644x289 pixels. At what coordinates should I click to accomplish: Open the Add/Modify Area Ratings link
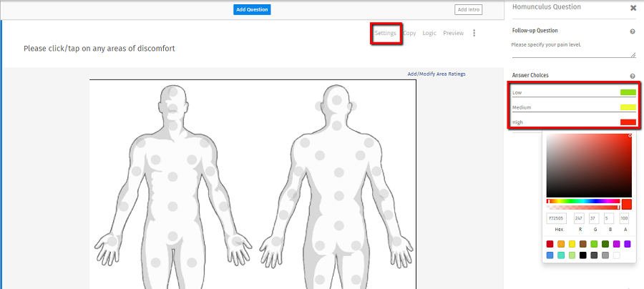click(x=436, y=74)
